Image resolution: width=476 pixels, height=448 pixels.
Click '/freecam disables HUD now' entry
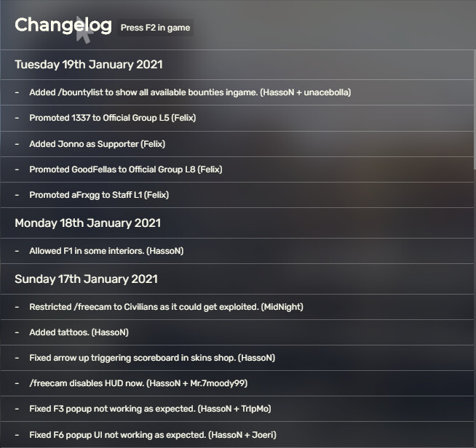click(x=138, y=383)
